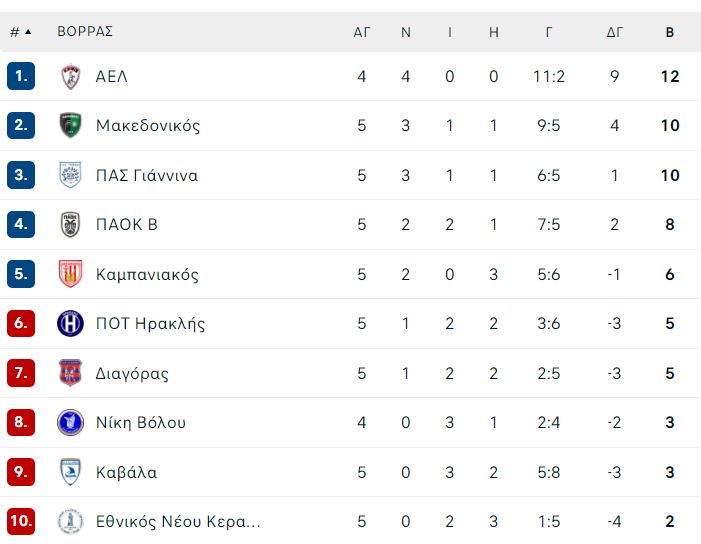
Task: Open the Νίκη Βόλου team link
Action: pos(141,422)
